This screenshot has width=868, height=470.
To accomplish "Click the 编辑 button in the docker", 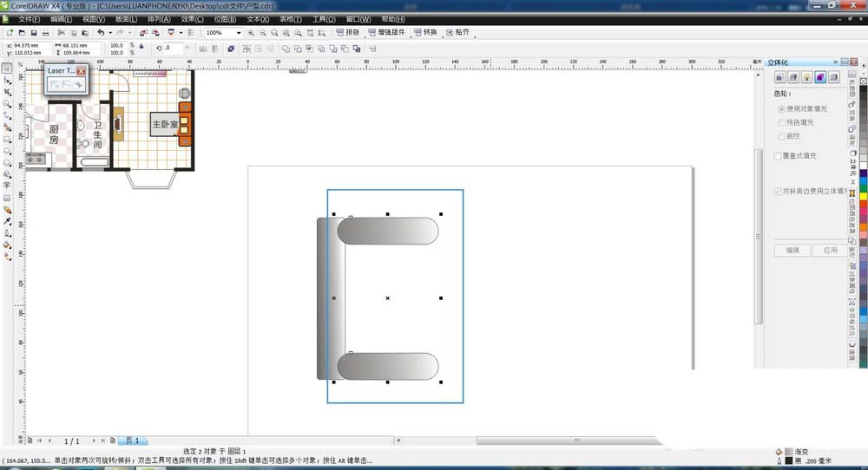I will pos(792,251).
